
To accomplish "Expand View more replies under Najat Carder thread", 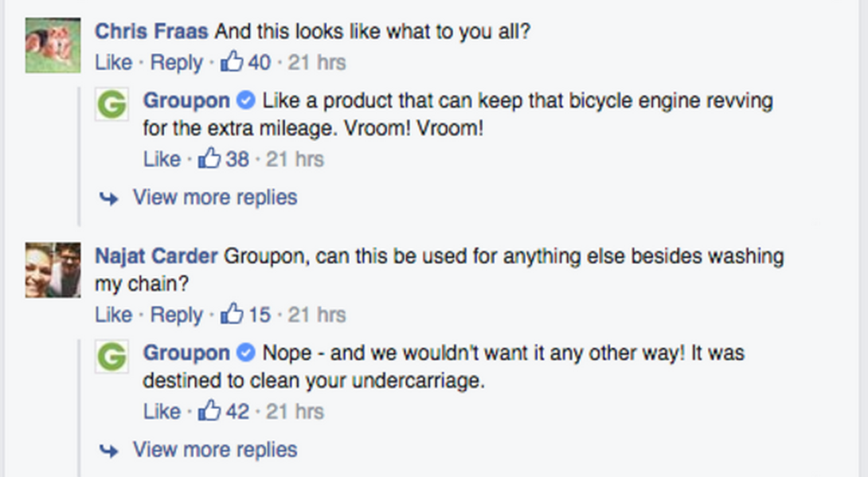I will click(x=214, y=449).
